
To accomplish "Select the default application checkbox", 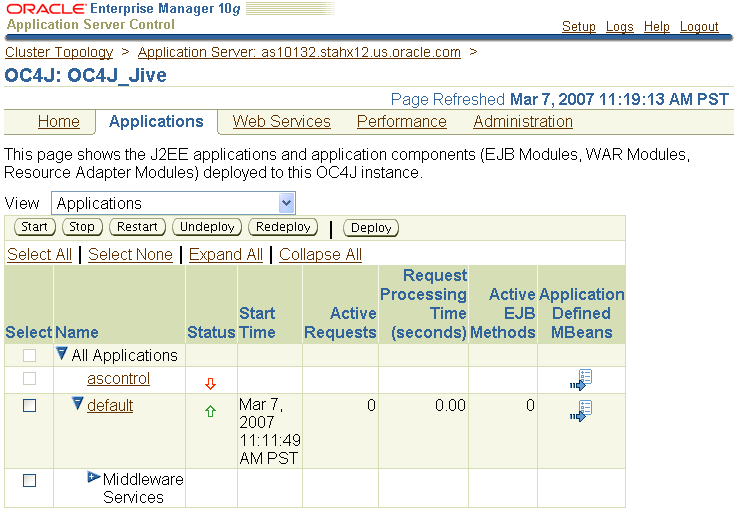I will click(29, 406).
